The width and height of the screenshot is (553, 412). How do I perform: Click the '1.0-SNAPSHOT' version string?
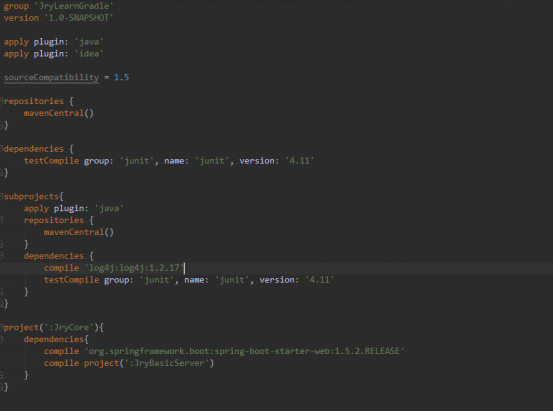79,18
